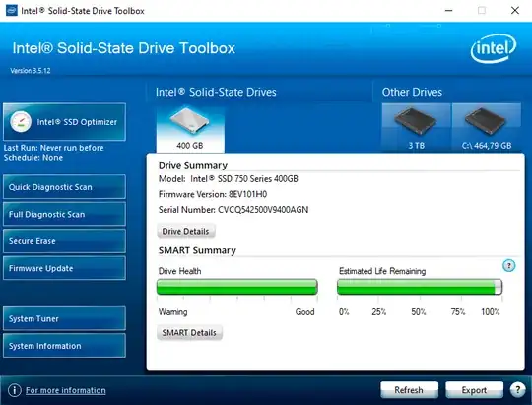This screenshot has width=532, height=405.
Task: Close the Toolbox window
Action: click(514, 11)
